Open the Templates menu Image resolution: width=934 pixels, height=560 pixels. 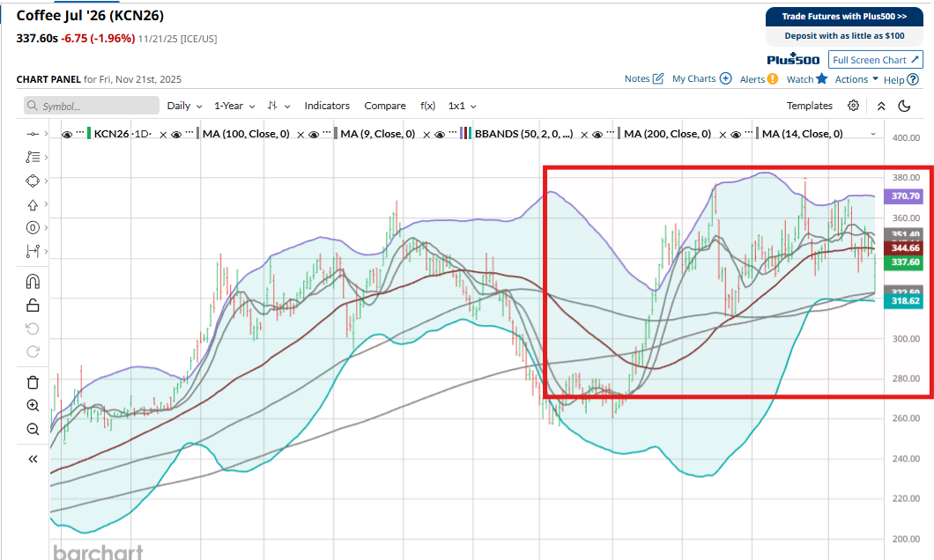809,106
